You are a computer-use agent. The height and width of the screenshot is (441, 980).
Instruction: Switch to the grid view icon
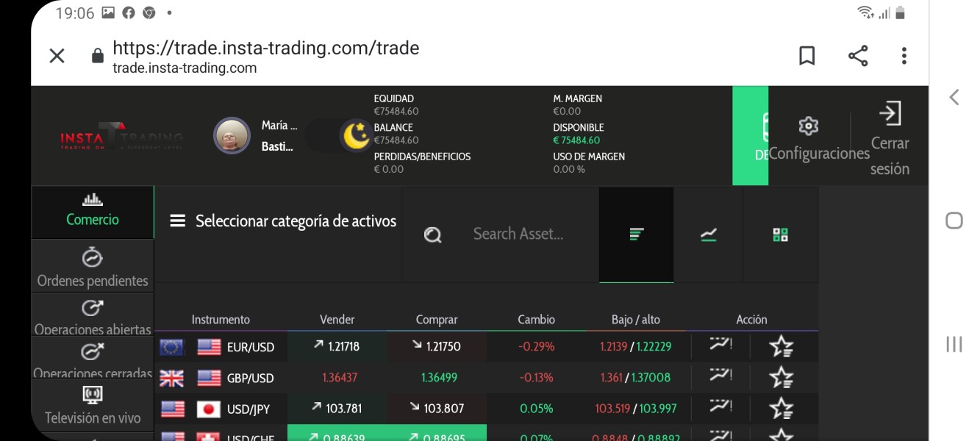click(x=781, y=234)
